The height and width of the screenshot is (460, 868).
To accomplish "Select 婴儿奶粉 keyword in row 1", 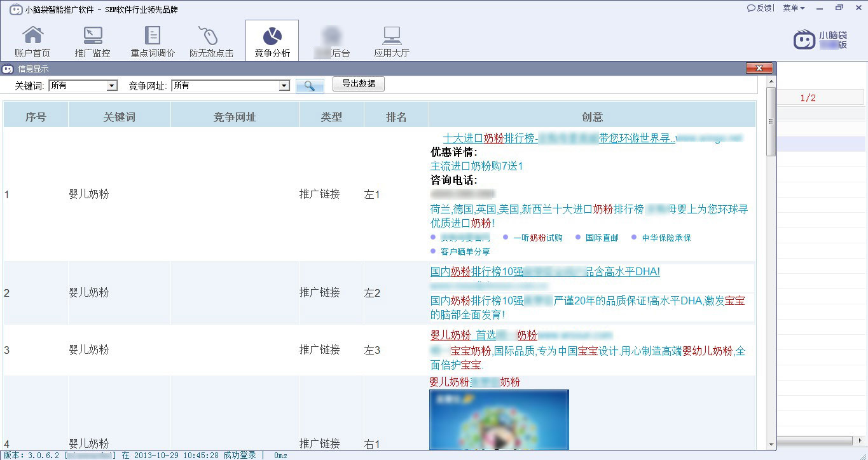I will click(x=89, y=194).
